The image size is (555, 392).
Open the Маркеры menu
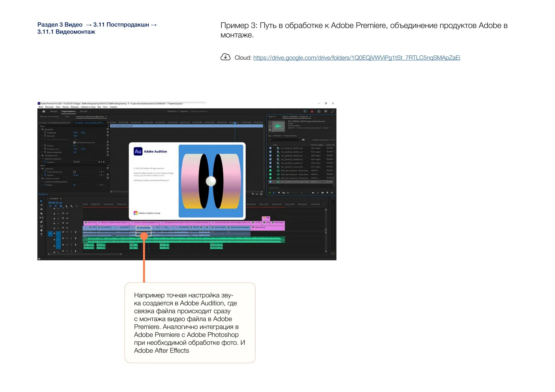[75, 107]
